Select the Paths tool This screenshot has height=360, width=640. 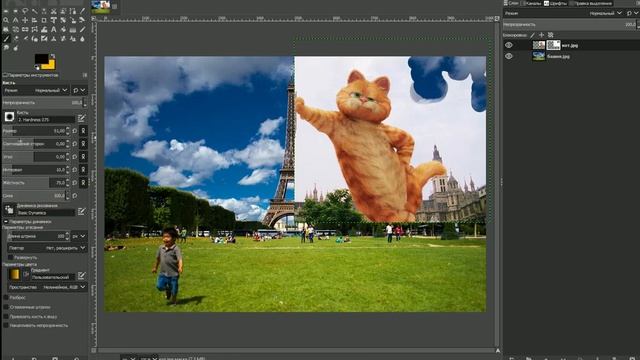[x=73, y=11]
